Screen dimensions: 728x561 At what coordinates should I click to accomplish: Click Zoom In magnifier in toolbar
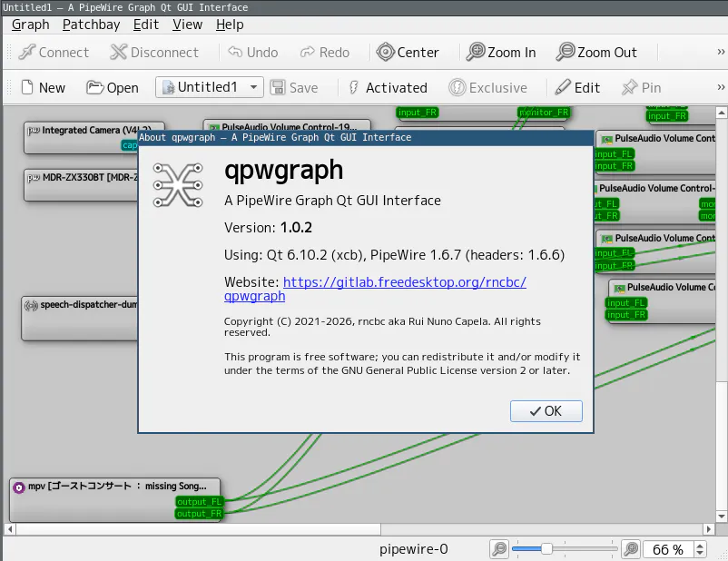pos(476,52)
